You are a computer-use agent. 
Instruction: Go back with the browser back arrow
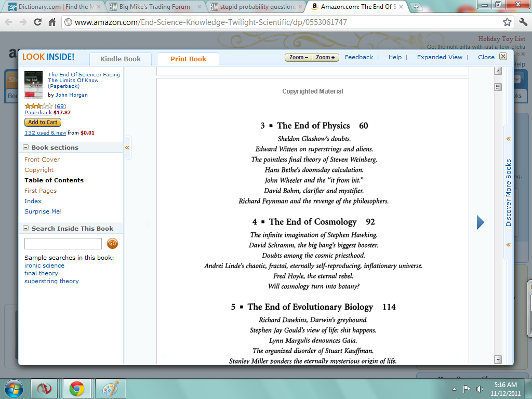point(9,22)
